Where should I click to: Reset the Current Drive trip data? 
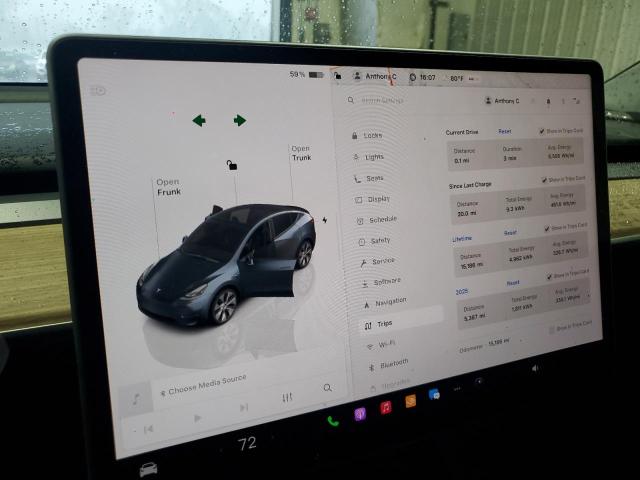[505, 132]
